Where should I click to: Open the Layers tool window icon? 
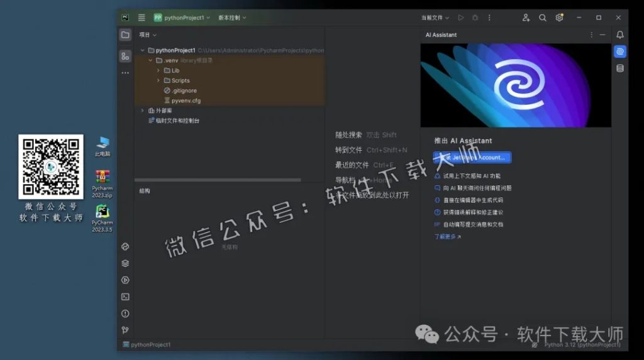coord(125,263)
